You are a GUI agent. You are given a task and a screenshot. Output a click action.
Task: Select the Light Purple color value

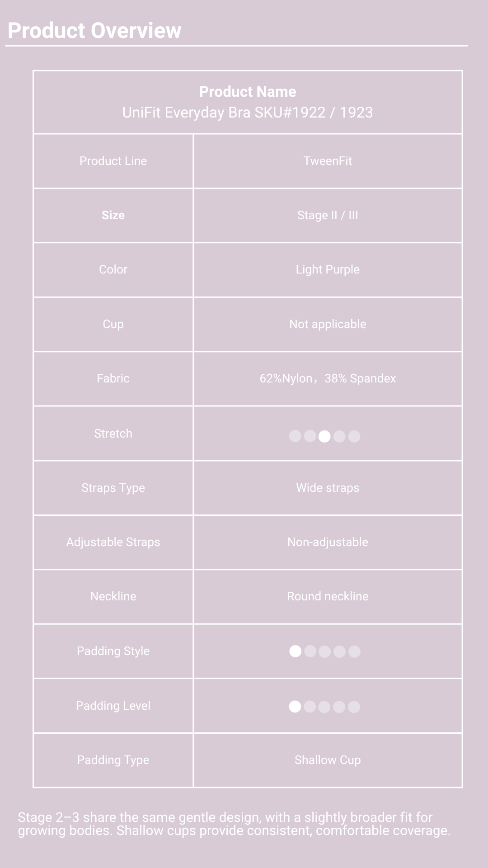[x=328, y=269]
